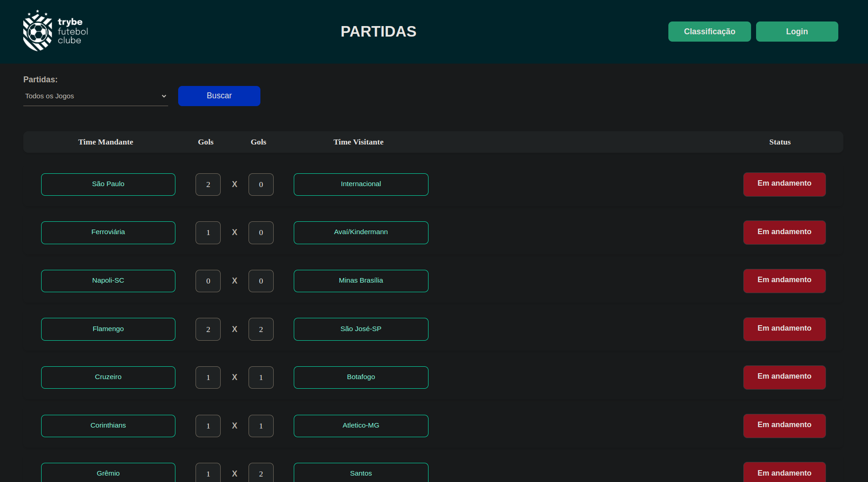
Task: Select the São Paulo home team
Action: [108, 184]
